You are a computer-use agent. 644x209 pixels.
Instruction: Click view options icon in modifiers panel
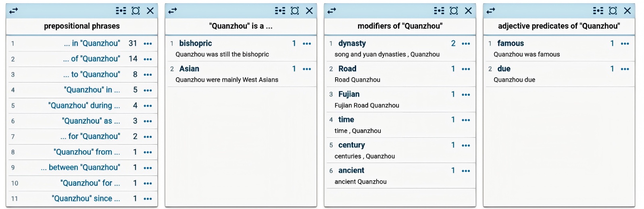coord(439,11)
